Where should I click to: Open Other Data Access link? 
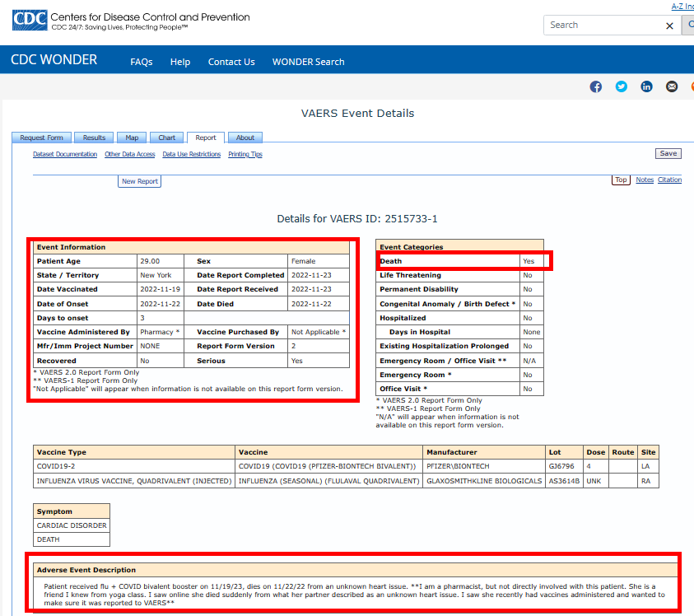point(130,154)
